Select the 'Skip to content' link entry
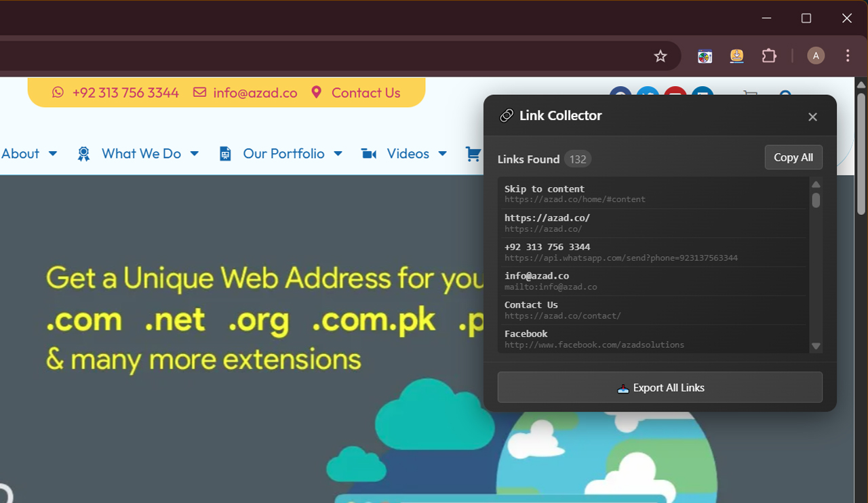Image resolution: width=868 pixels, height=503 pixels. tap(652, 194)
